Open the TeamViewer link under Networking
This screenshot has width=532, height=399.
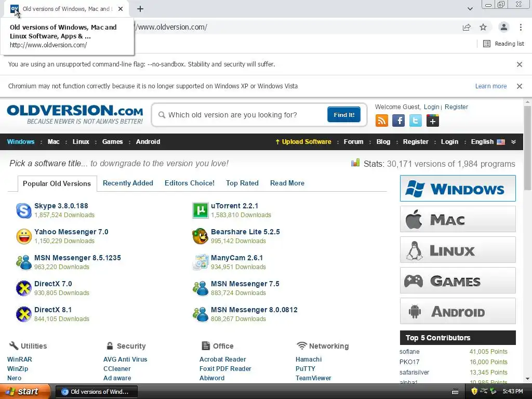point(313,378)
